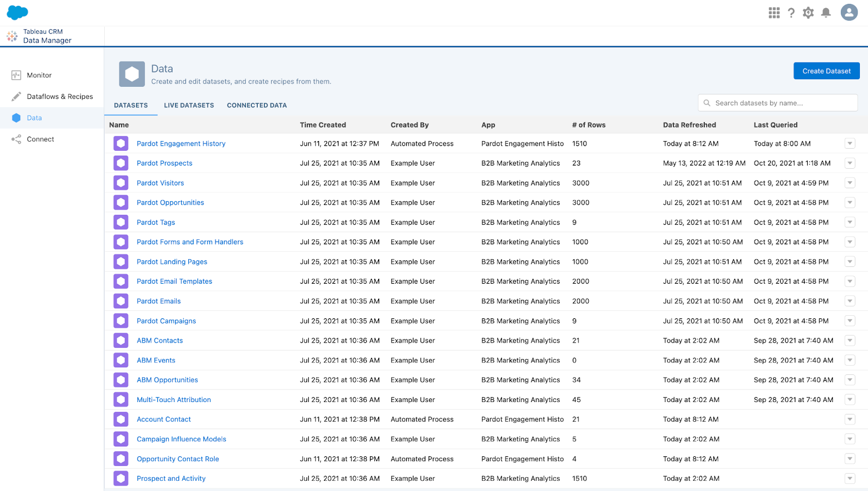Click the Pardot Tags dataset icon
The image size is (868, 491).
click(121, 222)
